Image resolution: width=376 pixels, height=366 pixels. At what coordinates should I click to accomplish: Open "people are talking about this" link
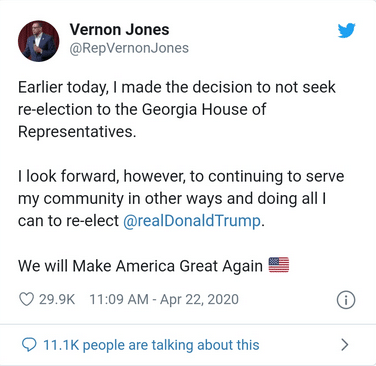pos(171,345)
